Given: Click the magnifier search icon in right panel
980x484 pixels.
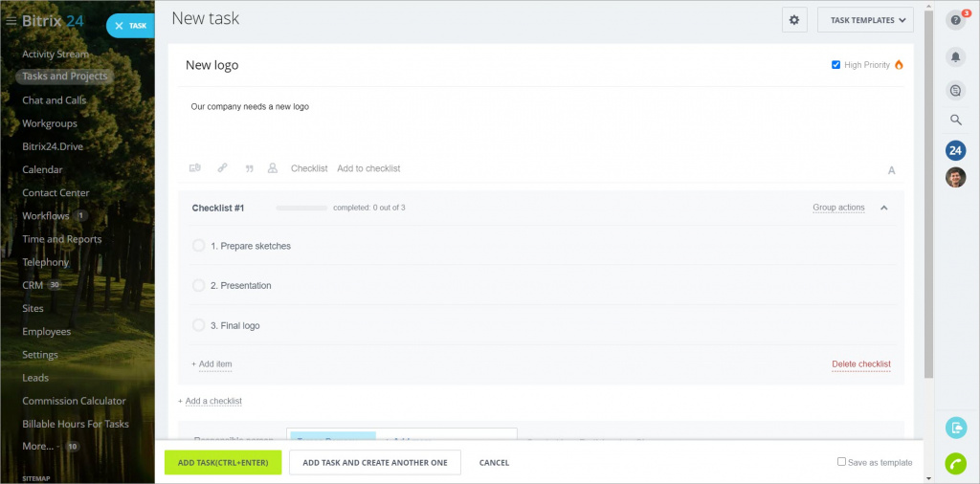Looking at the screenshot, I should pos(955,120).
